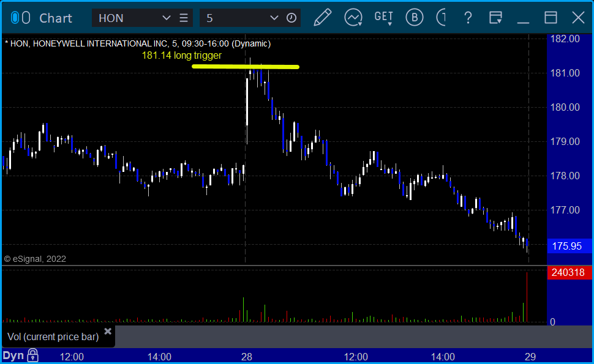This screenshot has width=594, height=364.
Task: Click the circled B icon
Action: pos(415,17)
